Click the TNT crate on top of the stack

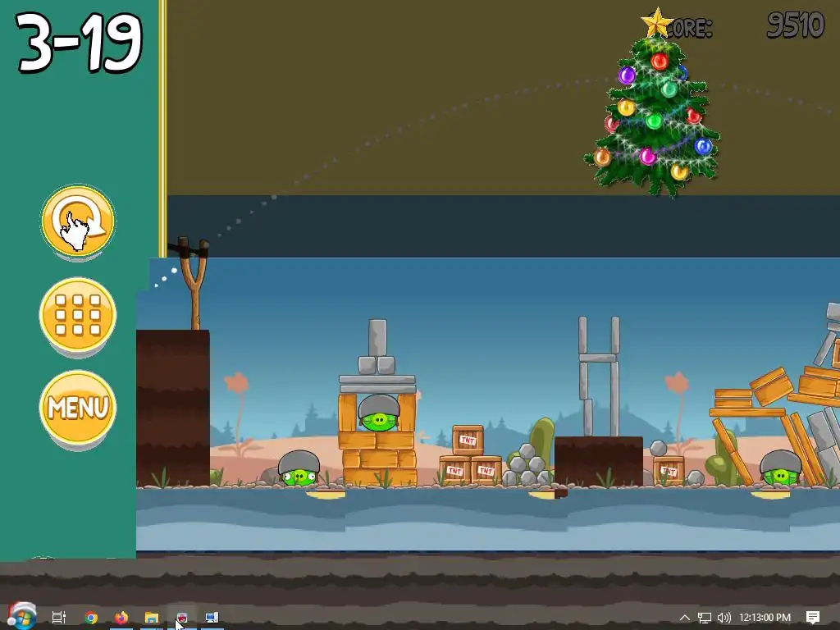468,440
